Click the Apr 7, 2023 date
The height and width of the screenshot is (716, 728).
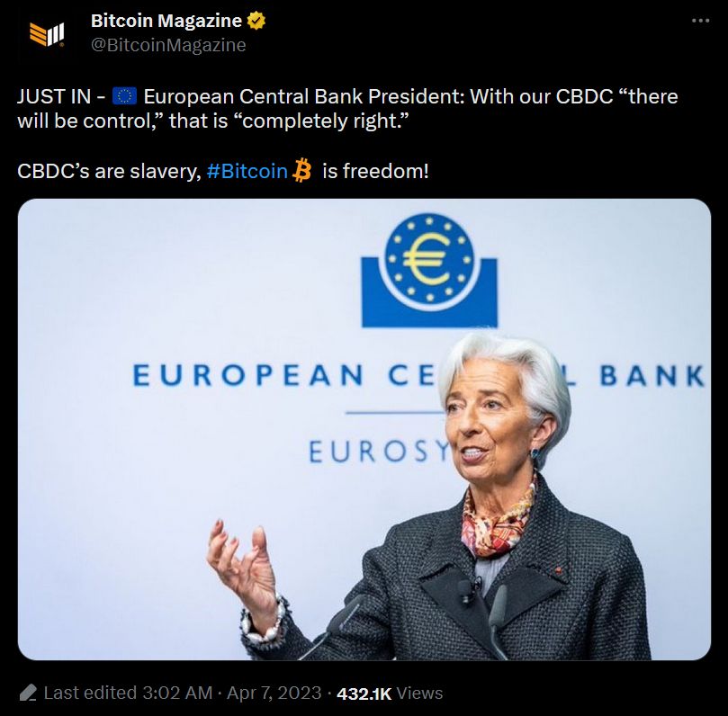coord(274,693)
